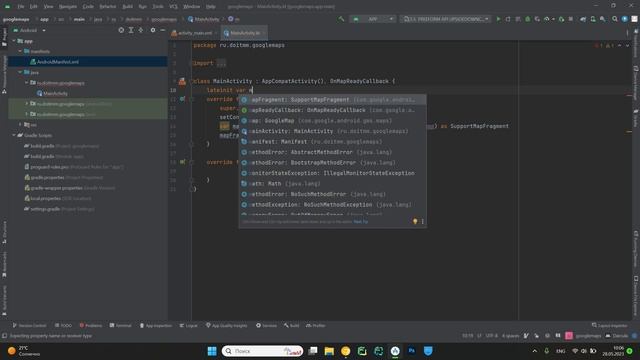Screen dimensions: 640x360
Task: Choose manifest: Manifest suggestion
Action: [333, 142]
